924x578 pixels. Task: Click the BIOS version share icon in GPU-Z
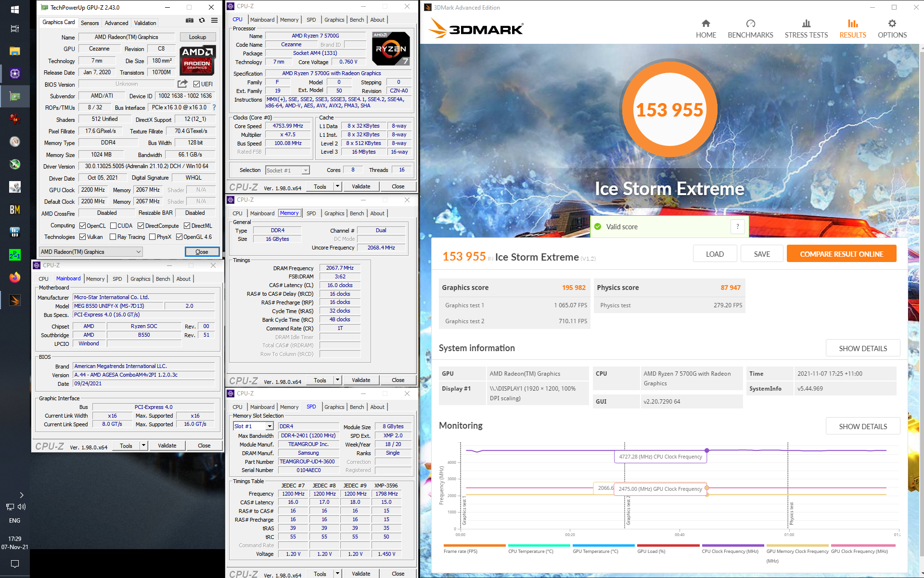click(183, 84)
